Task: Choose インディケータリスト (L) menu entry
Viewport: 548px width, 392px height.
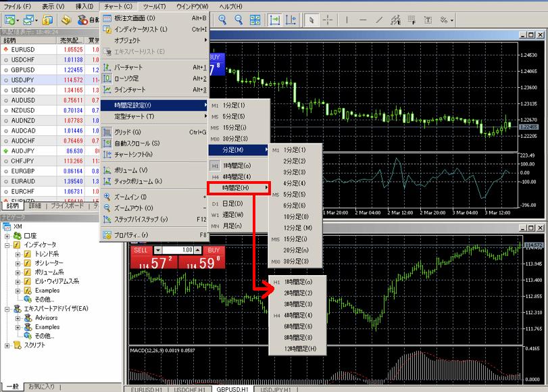Action: tap(155, 29)
